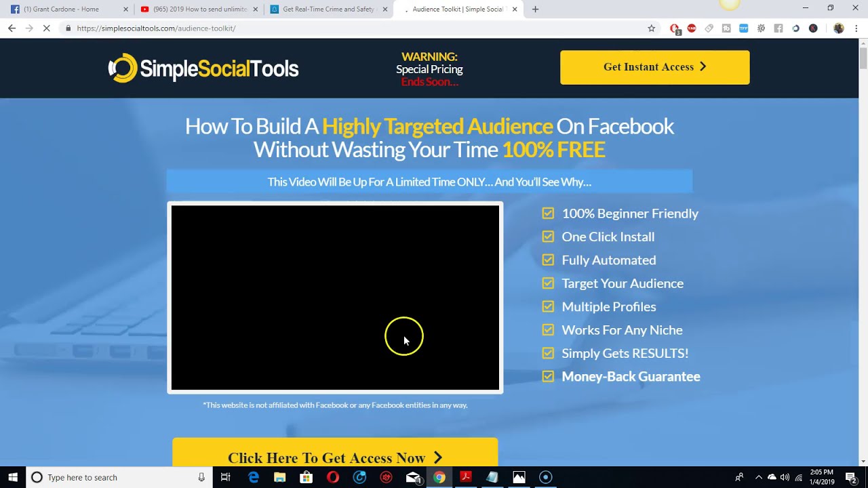Open Chrome's three-dot menu
Image resolution: width=868 pixels, height=488 pixels.
click(x=856, y=28)
